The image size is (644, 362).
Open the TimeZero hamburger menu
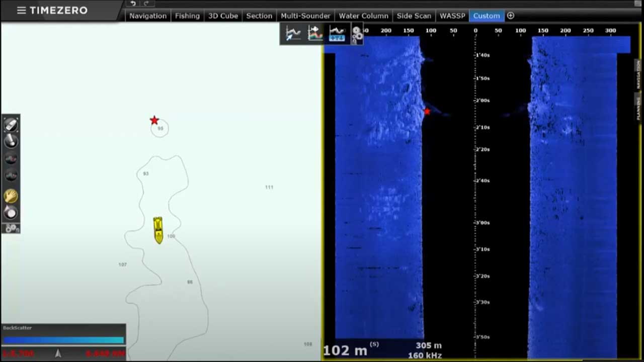(x=21, y=11)
